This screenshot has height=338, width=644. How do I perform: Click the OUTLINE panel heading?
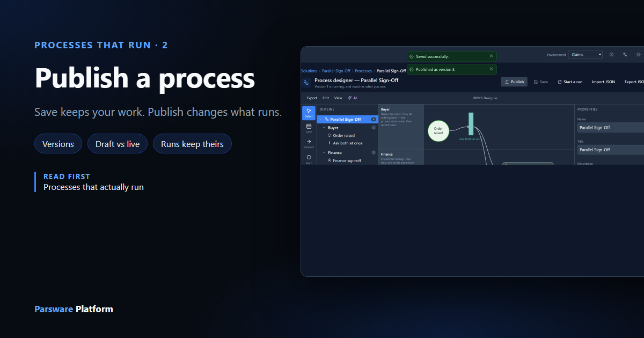pos(327,109)
